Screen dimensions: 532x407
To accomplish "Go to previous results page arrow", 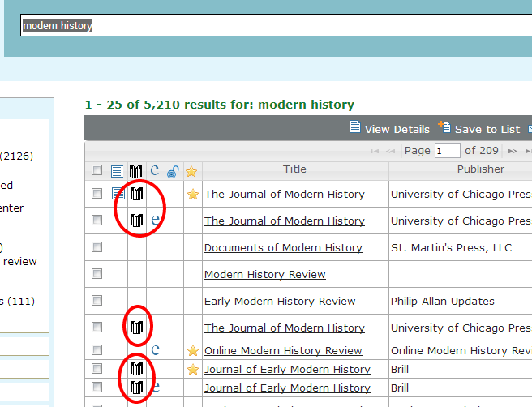I will coord(391,151).
